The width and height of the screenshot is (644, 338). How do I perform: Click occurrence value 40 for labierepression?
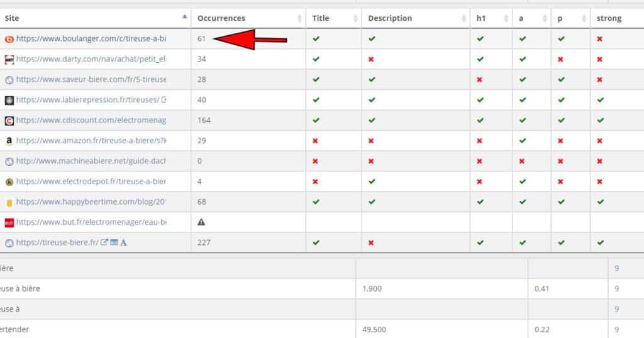201,100
